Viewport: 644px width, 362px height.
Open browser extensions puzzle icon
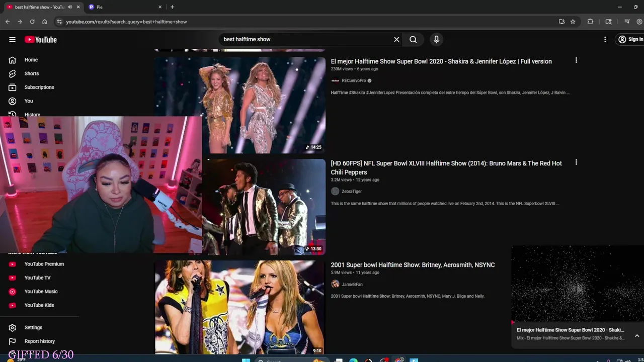coord(590,22)
